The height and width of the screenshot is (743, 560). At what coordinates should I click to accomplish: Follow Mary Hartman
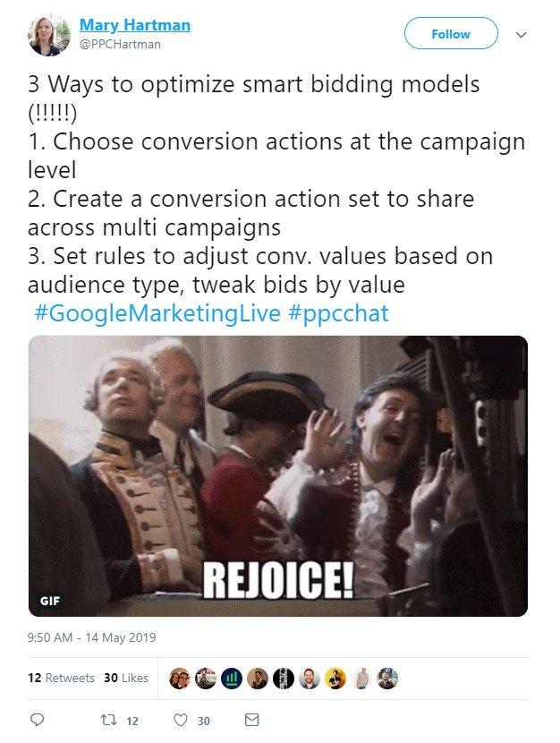[x=451, y=34]
